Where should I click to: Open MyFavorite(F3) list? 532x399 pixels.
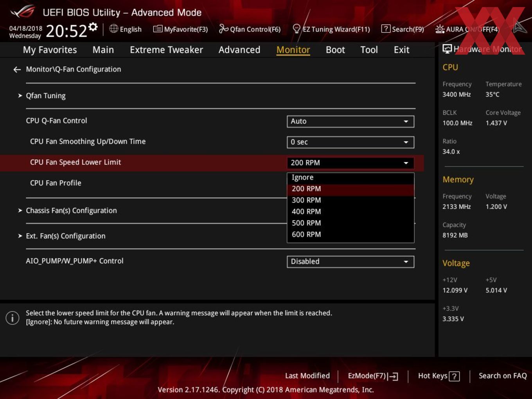[x=180, y=29]
